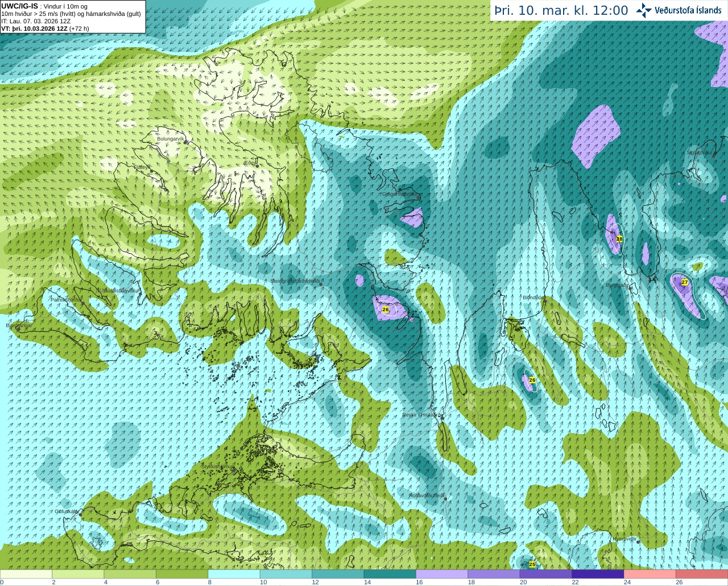Click the 'UWC/IG-IS : Vindur í 10m og' title line

pos(44,6)
